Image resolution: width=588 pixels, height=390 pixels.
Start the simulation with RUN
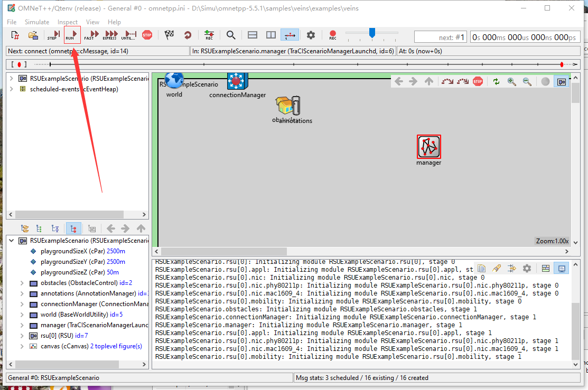(72, 35)
